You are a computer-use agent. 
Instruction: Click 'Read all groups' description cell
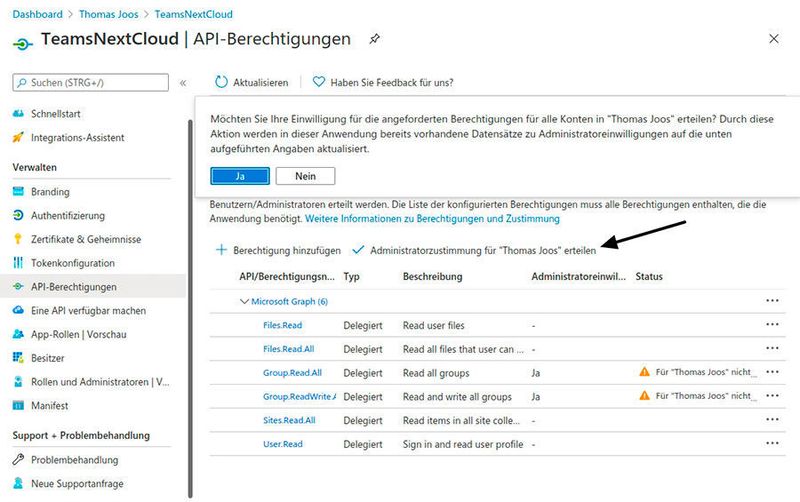pos(436,373)
